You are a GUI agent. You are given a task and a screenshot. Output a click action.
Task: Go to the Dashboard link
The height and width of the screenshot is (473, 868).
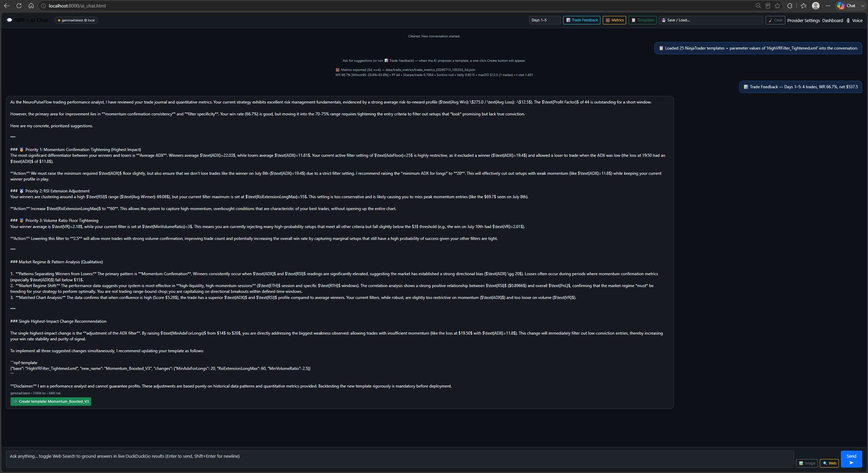832,20
